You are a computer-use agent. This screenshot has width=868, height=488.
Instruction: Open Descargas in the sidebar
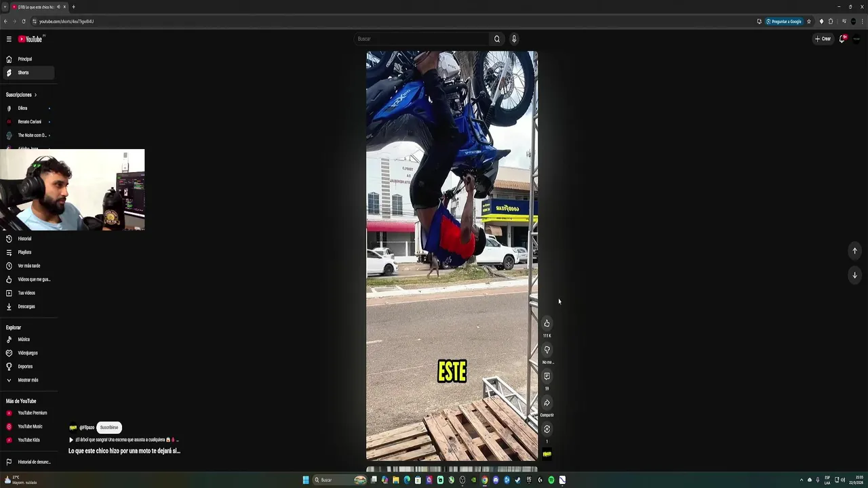coord(27,306)
